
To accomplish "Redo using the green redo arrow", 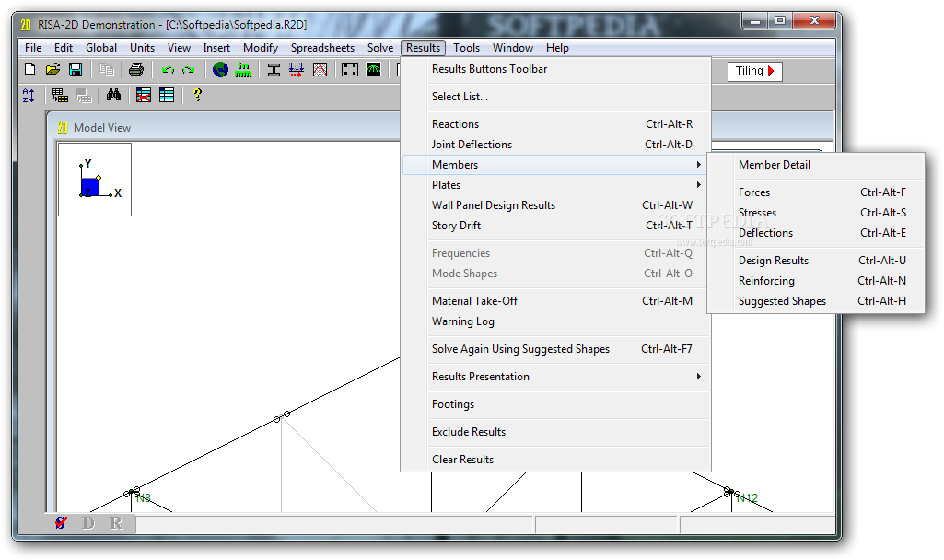I will click(189, 70).
